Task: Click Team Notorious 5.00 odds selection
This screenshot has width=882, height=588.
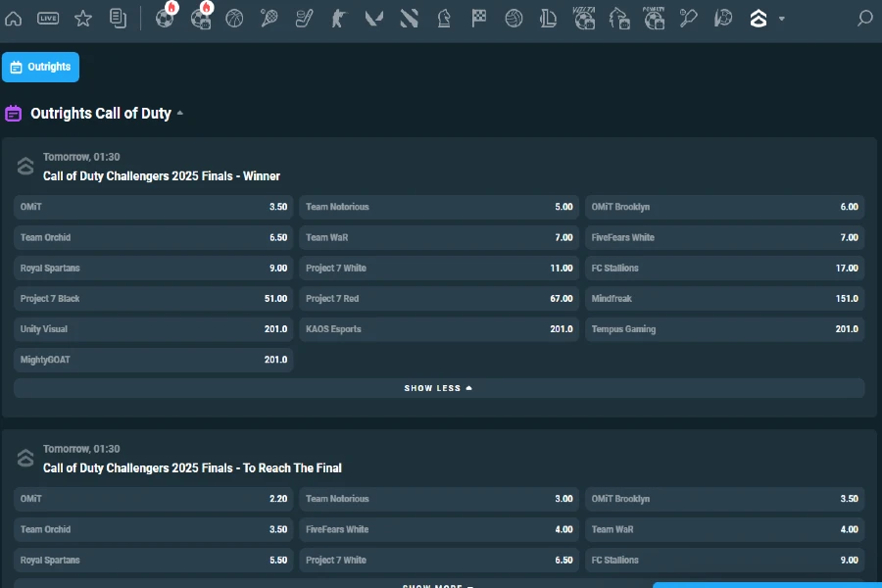Action: [438, 207]
